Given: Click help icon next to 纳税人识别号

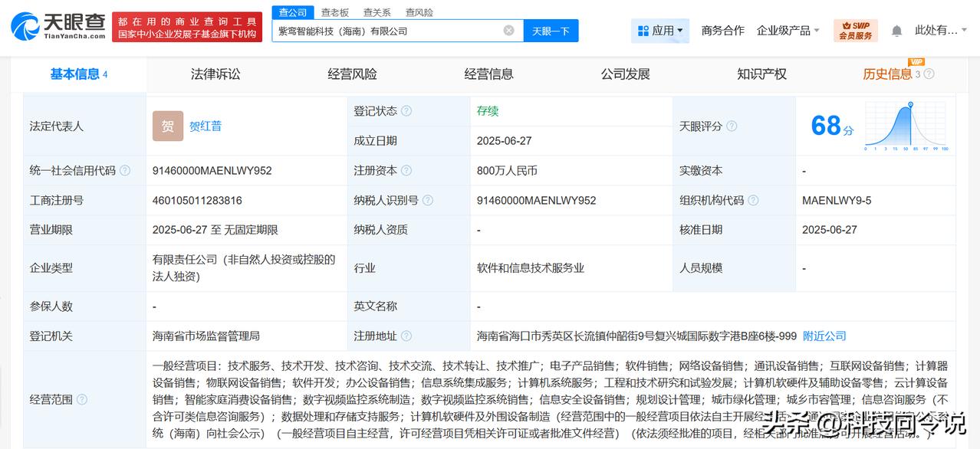Looking at the screenshot, I should (x=428, y=201).
